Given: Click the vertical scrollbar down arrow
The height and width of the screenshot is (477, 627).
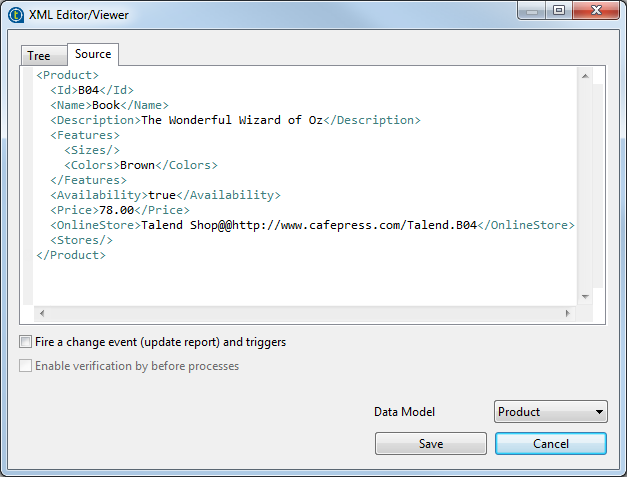Looking at the screenshot, I should tap(585, 297).
